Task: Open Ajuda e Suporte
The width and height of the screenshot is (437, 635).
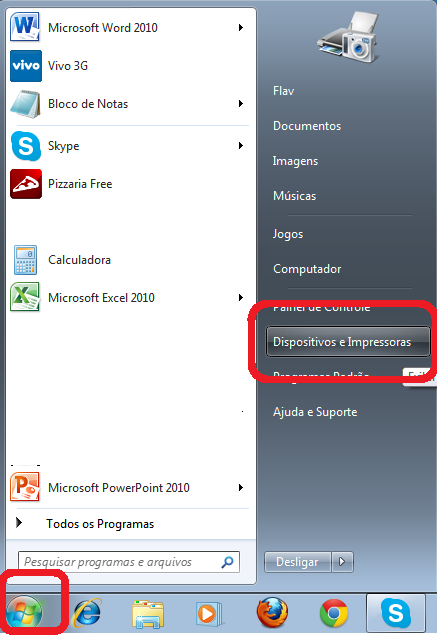Action: (315, 412)
